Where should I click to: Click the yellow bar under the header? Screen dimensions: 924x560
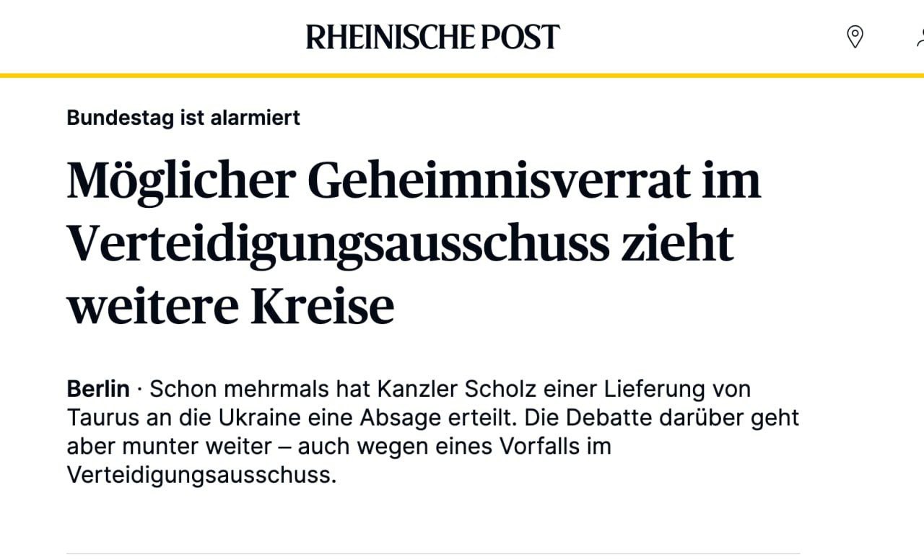click(462, 75)
